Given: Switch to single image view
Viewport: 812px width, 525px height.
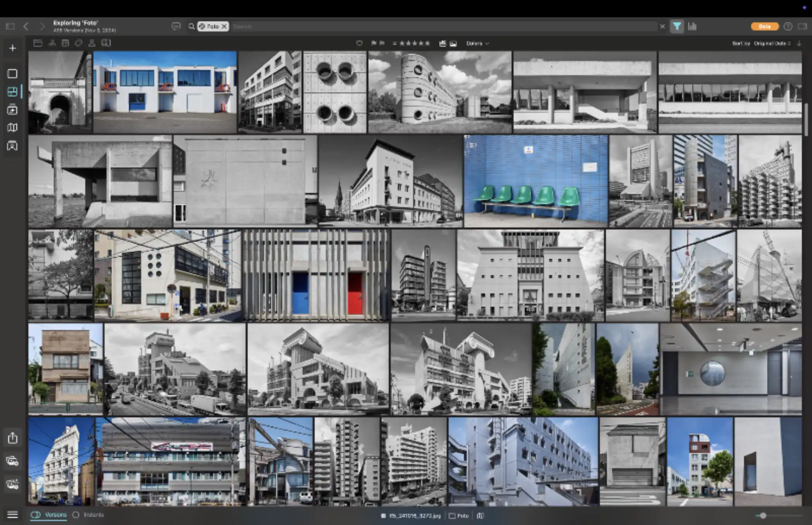Looking at the screenshot, I should [x=12, y=74].
